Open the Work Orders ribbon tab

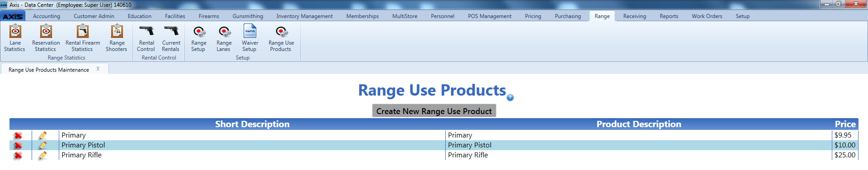707,16
